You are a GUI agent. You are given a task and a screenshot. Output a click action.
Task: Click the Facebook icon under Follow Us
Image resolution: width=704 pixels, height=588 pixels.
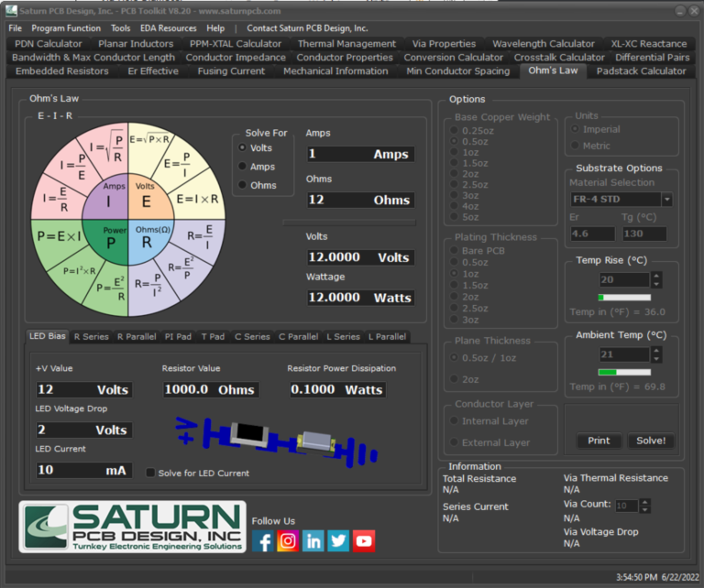(263, 540)
